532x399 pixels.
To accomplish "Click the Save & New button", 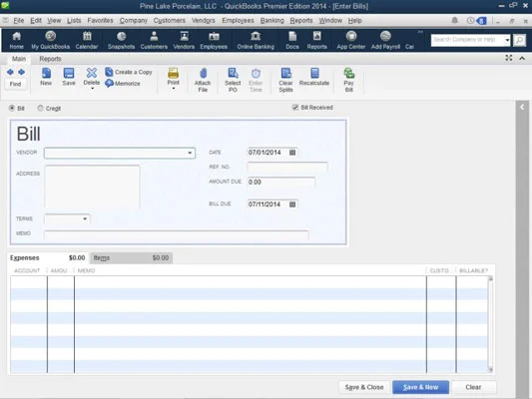I will click(421, 387).
